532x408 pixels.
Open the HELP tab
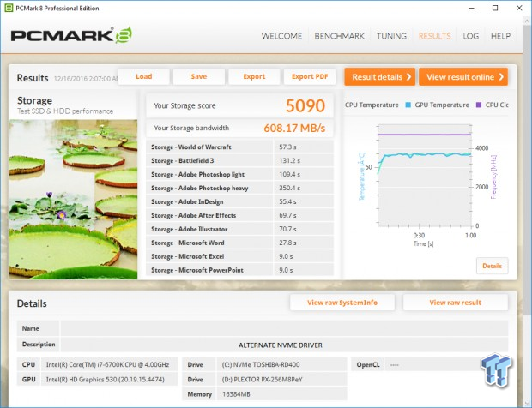click(500, 36)
